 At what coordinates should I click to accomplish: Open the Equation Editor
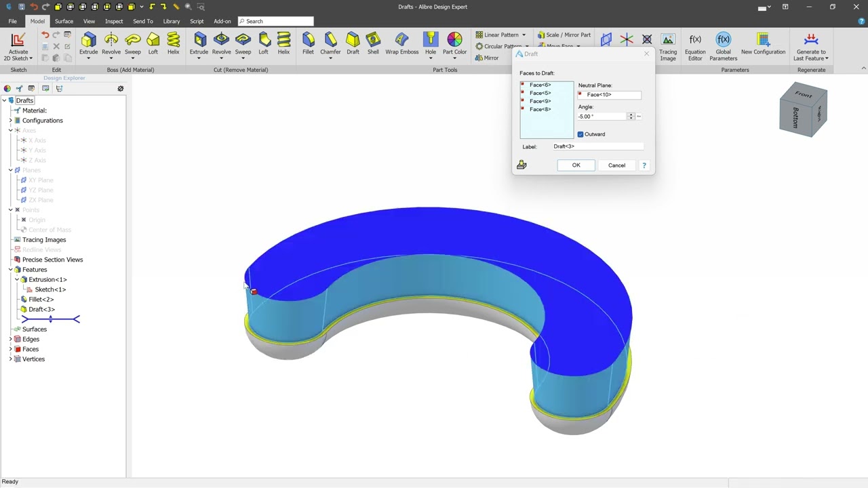[695, 46]
